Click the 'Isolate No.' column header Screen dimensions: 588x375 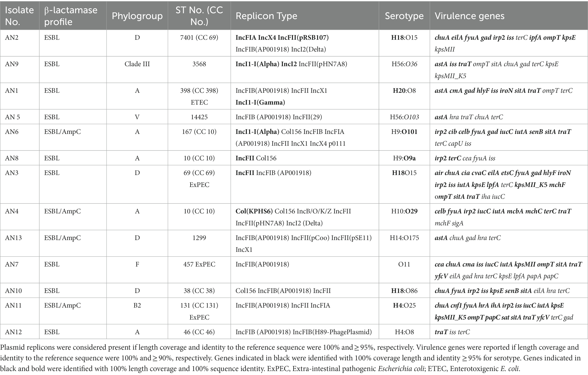[x=19, y=16]
